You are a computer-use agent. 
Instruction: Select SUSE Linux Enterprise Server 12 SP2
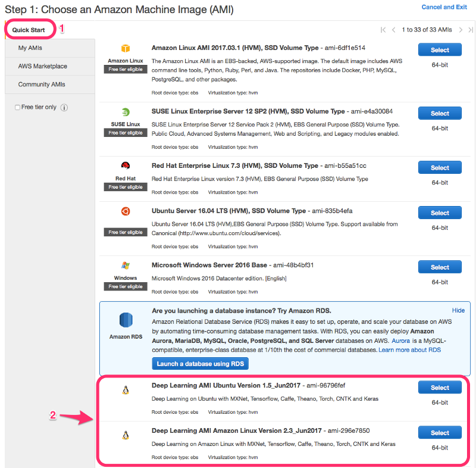click(440, 113)
